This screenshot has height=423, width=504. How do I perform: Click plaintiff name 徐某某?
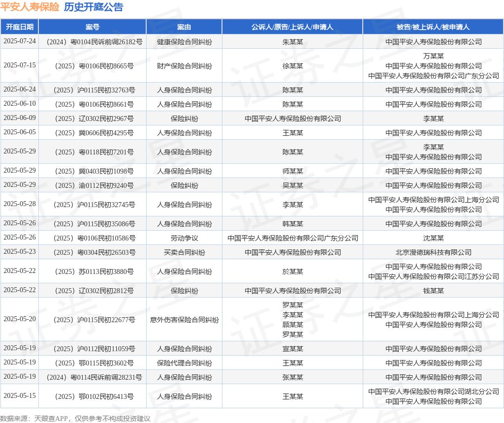tap(292, 66)
